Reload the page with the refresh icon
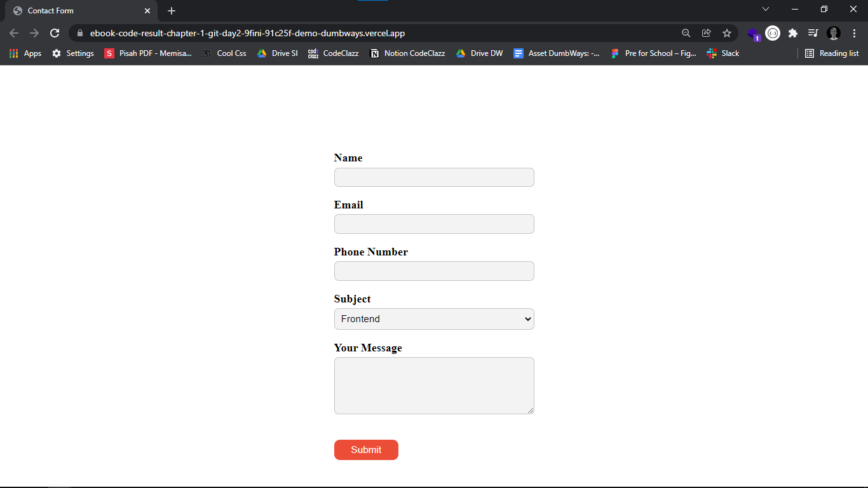The height and width of the screenshot is (488, 868). tap(55, 33)
